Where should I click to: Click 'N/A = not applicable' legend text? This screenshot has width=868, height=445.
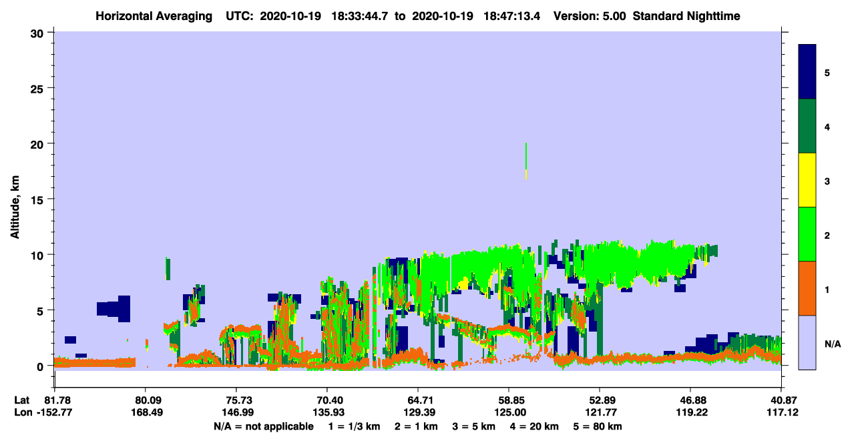(x=263, y=426)
